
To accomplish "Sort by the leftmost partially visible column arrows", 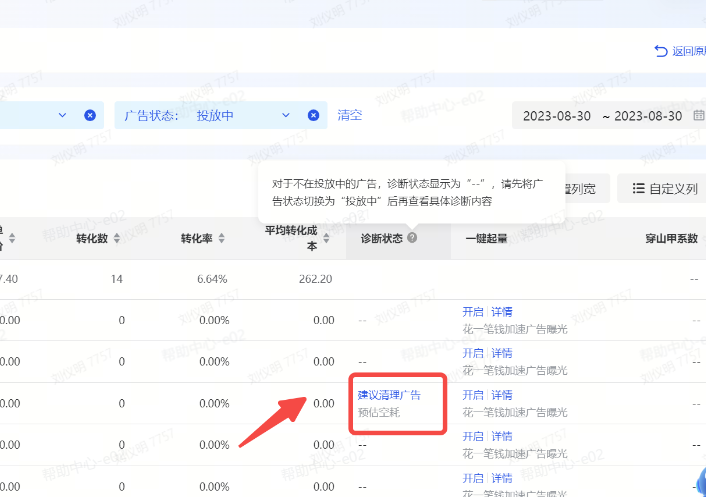I will click(x=12, y=239).
